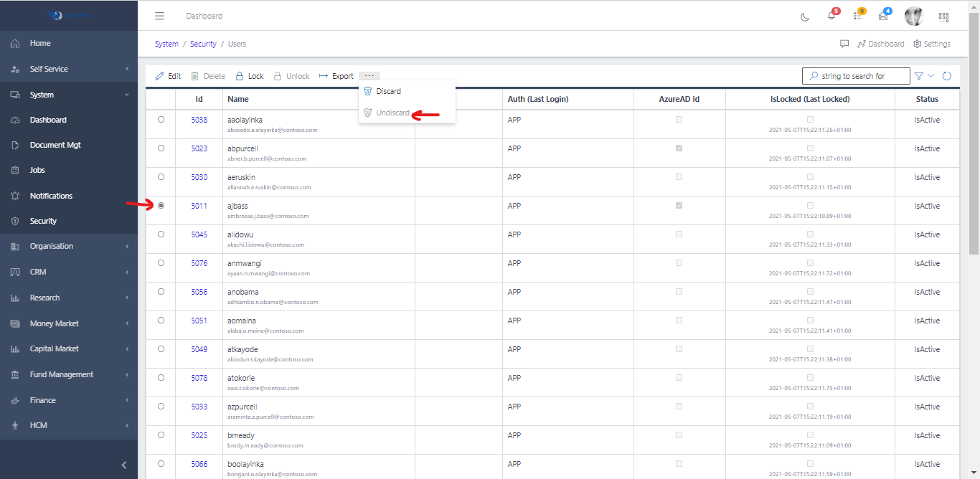The height and width of the screenshot is (479, 980).
Task: Click the refresh icon beside filter
Action: (947, 76)
